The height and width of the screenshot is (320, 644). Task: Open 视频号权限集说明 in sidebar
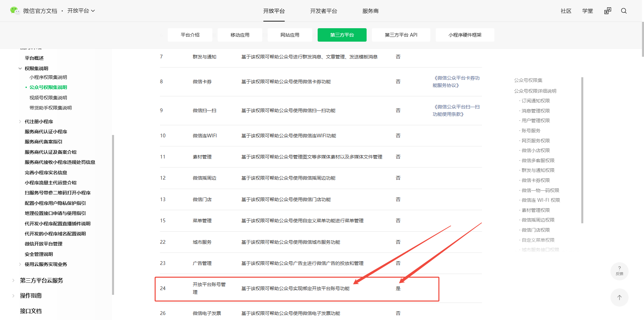(x=48, y=98)
